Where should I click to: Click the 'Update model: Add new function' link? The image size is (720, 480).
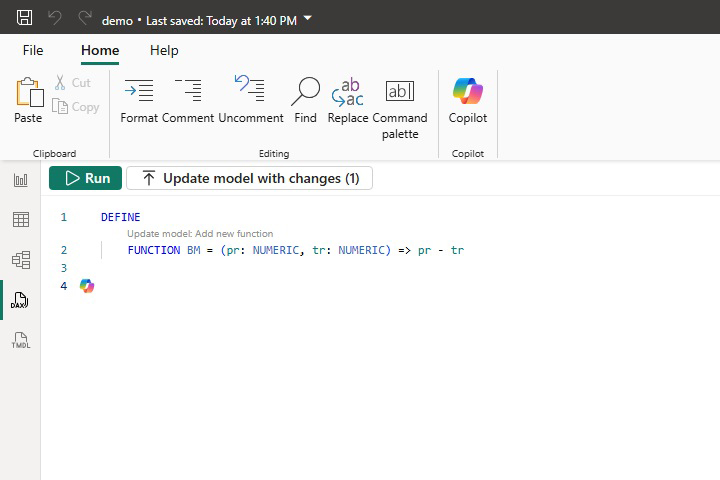(200, 233)
